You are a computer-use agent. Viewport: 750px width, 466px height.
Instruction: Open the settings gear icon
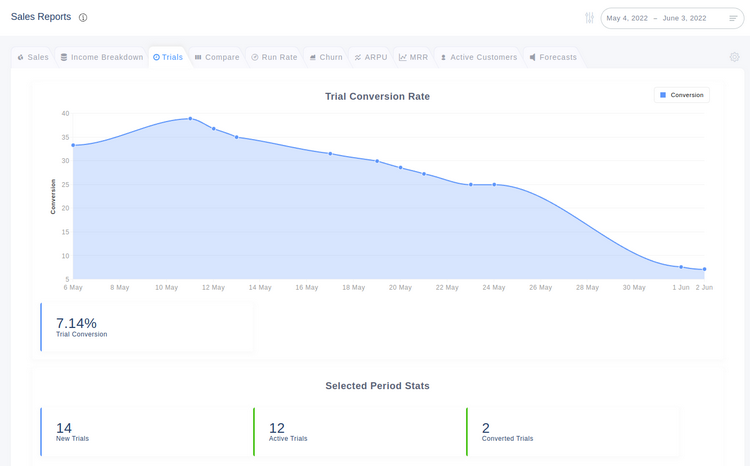click(x=734, y=57)
